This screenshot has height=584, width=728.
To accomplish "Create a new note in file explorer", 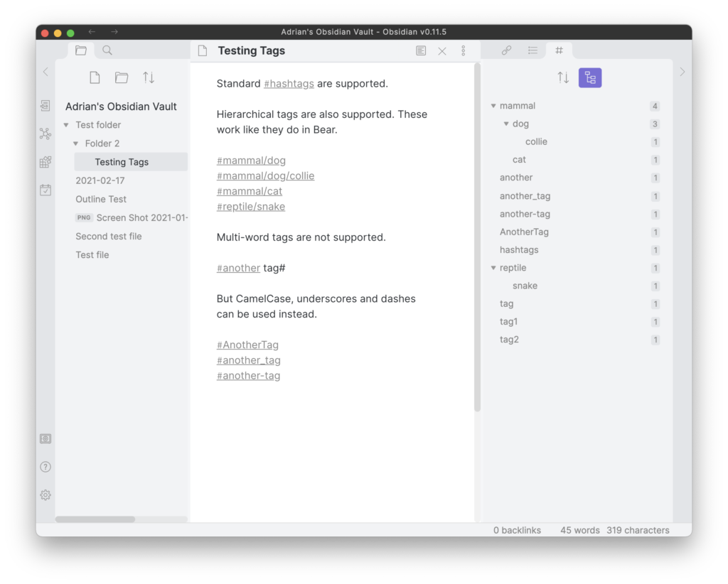I will coord(95,78).
